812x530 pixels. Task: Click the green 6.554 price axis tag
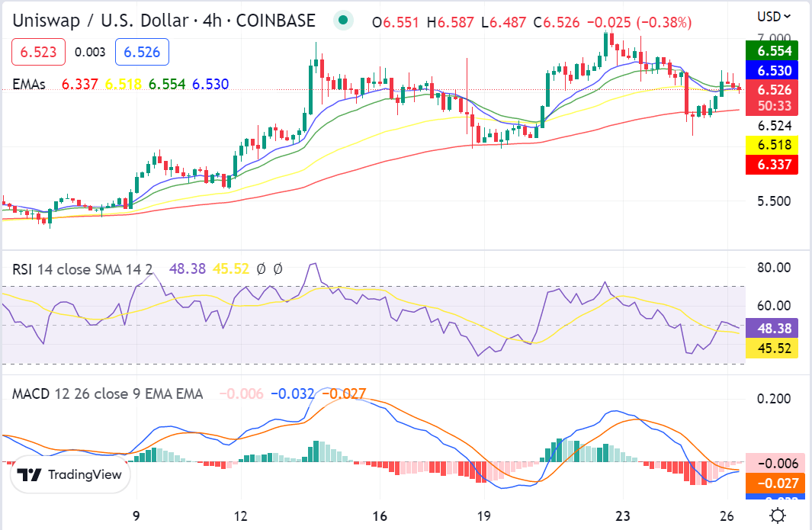(772, 51)
